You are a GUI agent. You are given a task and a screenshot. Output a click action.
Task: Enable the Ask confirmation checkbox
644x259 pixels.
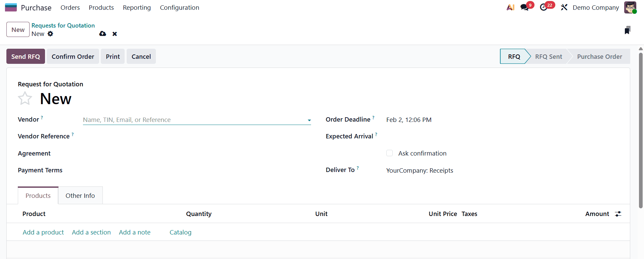(389, 153)
